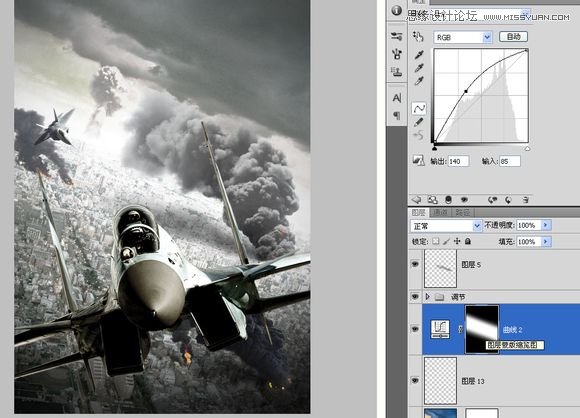Click the blue image thumbnail of bottom layer

(x=440, y=413)
